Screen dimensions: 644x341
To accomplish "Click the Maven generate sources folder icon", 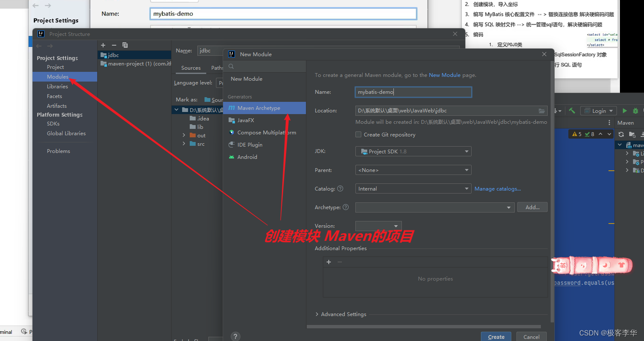I will pyautogui.click(x=632, y=134).
